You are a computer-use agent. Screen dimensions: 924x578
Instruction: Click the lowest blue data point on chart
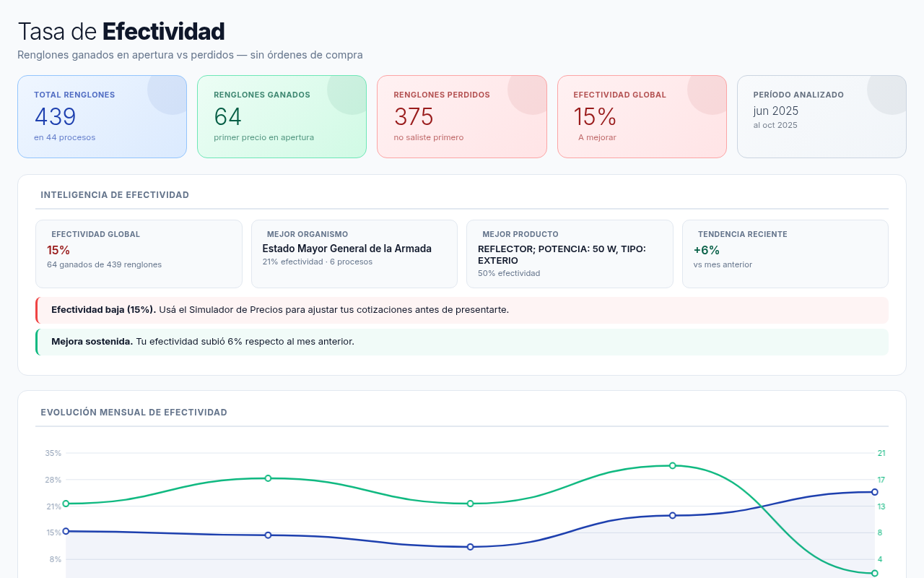click(470, 547)
